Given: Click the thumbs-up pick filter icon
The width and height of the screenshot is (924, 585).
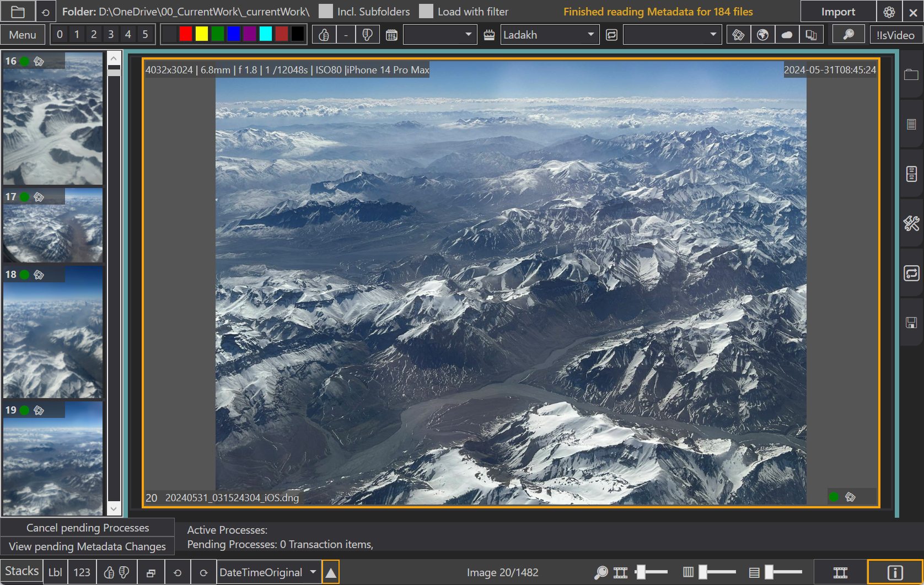Looking at the screenshot, I should [324, 35].
